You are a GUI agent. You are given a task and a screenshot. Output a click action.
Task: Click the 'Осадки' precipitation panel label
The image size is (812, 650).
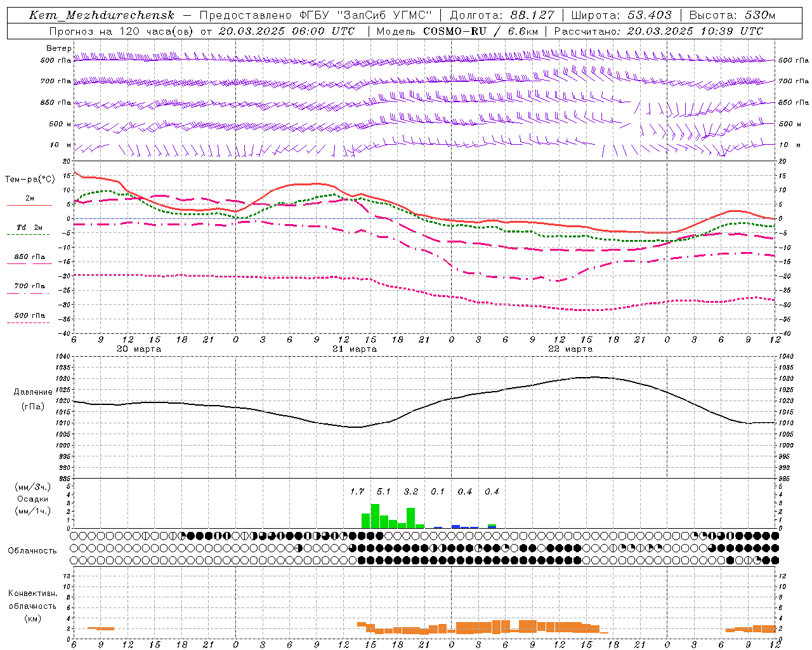33,499
